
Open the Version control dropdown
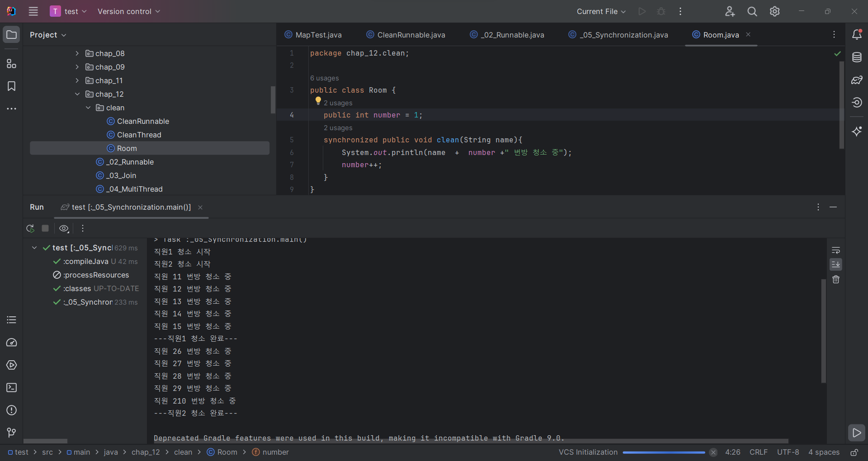point(129,11)
